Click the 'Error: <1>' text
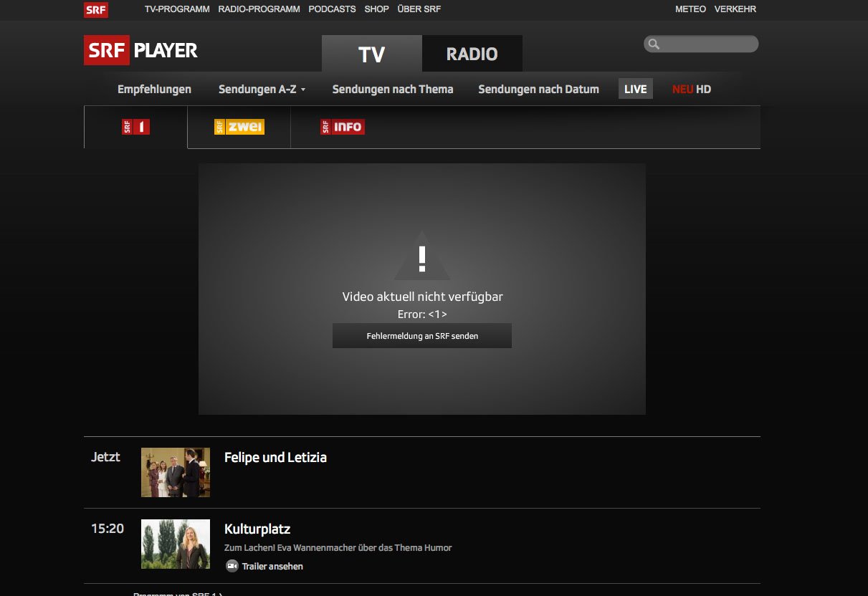 click(x=422, y=314)
